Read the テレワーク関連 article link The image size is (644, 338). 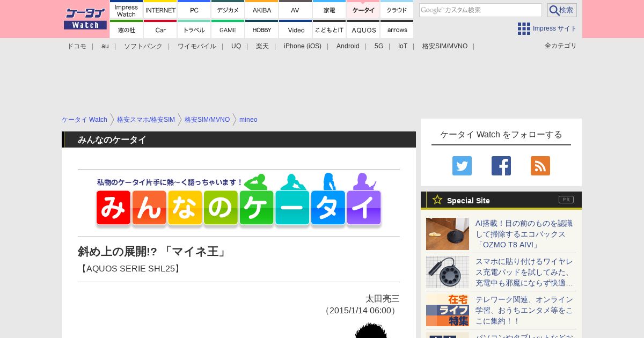click(524, 310)
